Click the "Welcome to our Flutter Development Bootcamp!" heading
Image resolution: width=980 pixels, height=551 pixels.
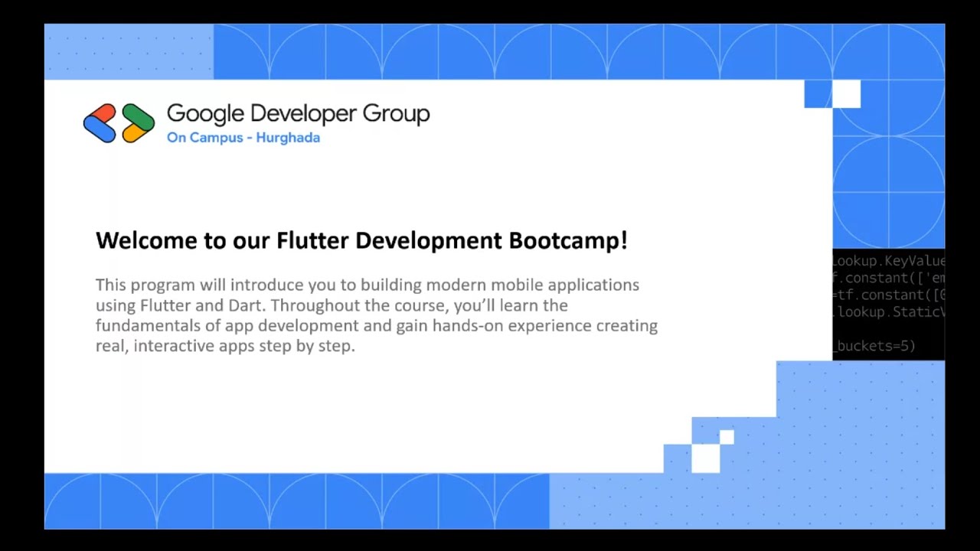click(361, 240)
